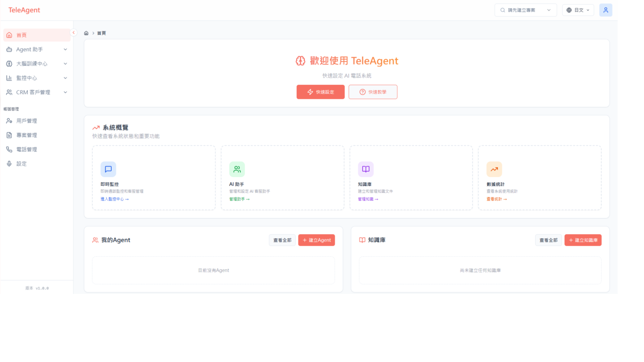The image size is (644, 362).
Task: Collapse the sidebar with the chevron button
Action: (x=74, y=32)
